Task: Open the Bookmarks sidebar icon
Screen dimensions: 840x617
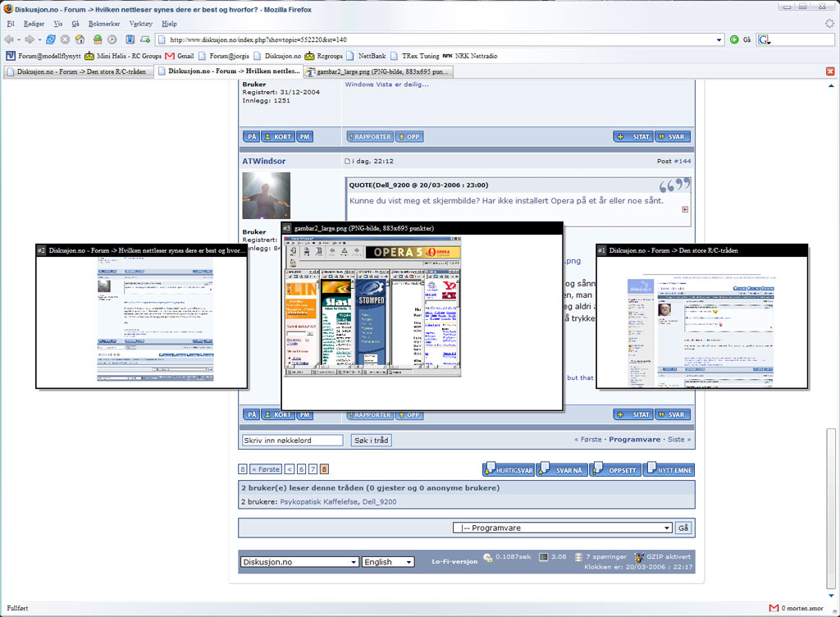Action: coord(130,39)
